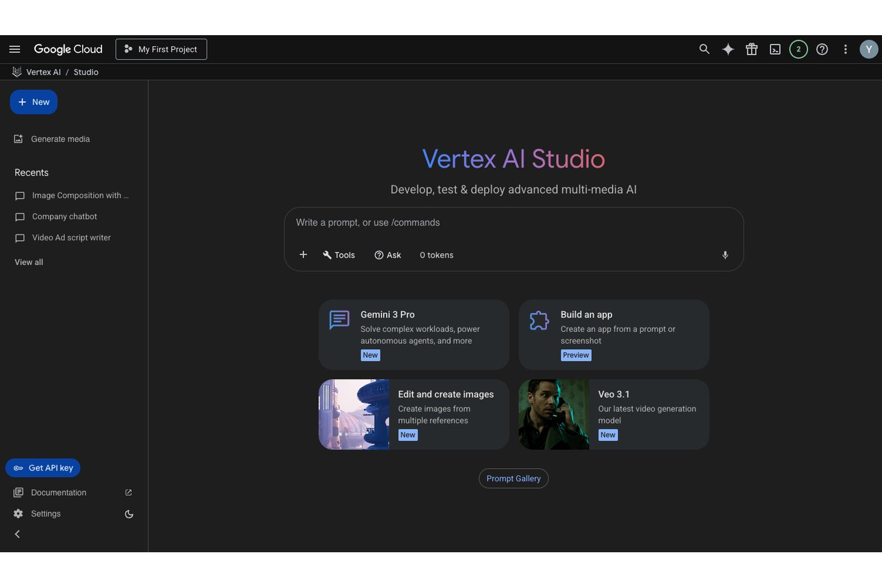Screen dimensions: 882x588
Task: Click the Veo 3.1 video thumbnail
Action: pos(554,415)
